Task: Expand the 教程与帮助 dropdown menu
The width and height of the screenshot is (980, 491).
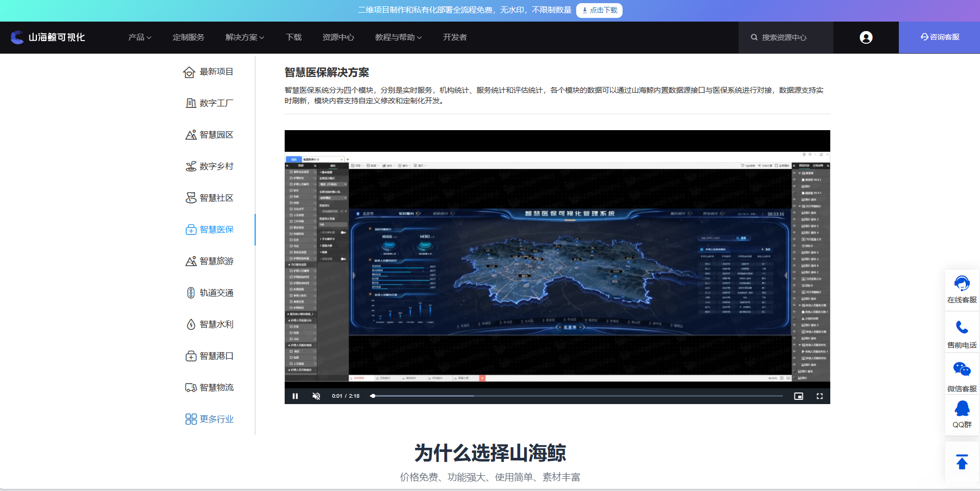Action: (399, 37)
